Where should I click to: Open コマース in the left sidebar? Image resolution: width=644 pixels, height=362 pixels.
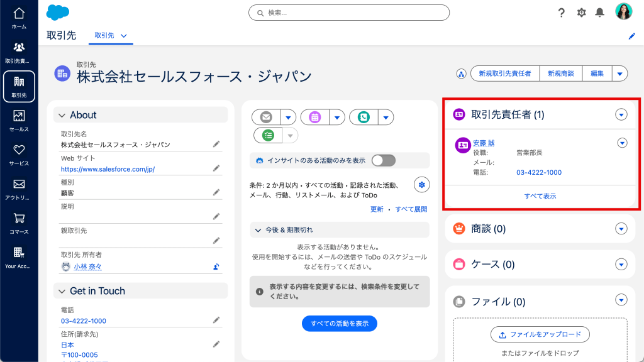tap(19, 223)
